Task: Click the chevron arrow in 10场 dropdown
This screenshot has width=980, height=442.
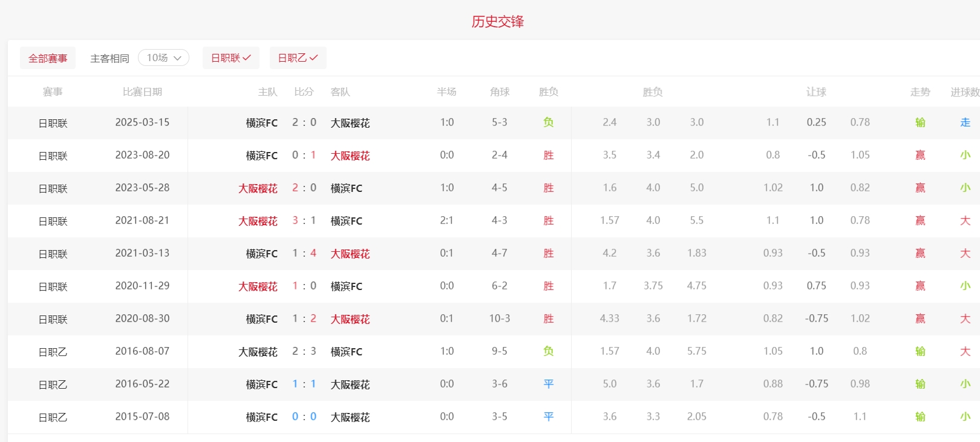Action: point(177,58)
